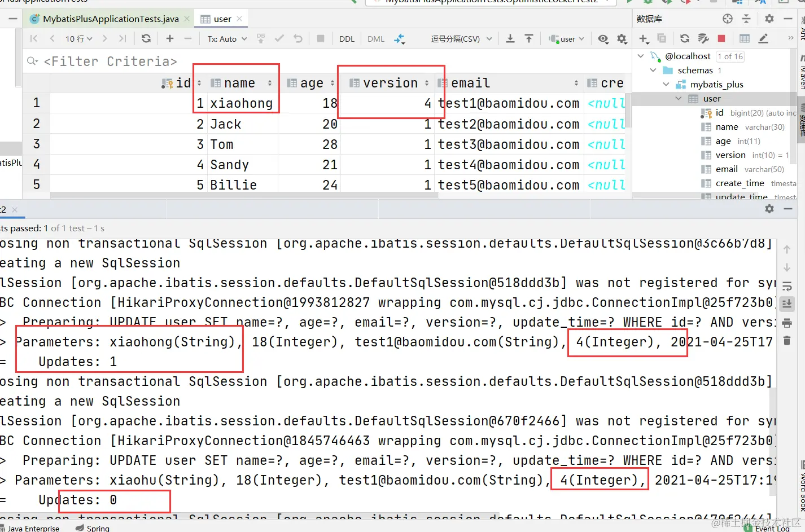Open rows per page dropdown
805x532 pixels.
pyautogui.click(x=78, y=39)
